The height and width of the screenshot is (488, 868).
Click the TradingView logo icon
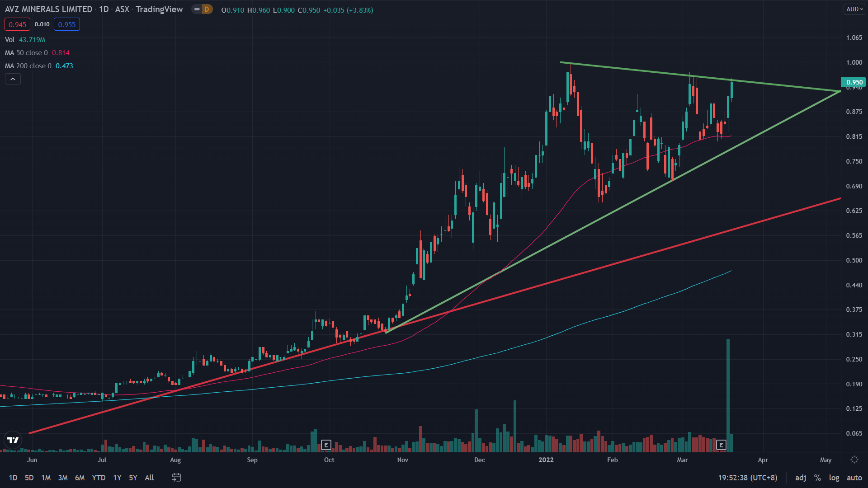coord(13,440)
